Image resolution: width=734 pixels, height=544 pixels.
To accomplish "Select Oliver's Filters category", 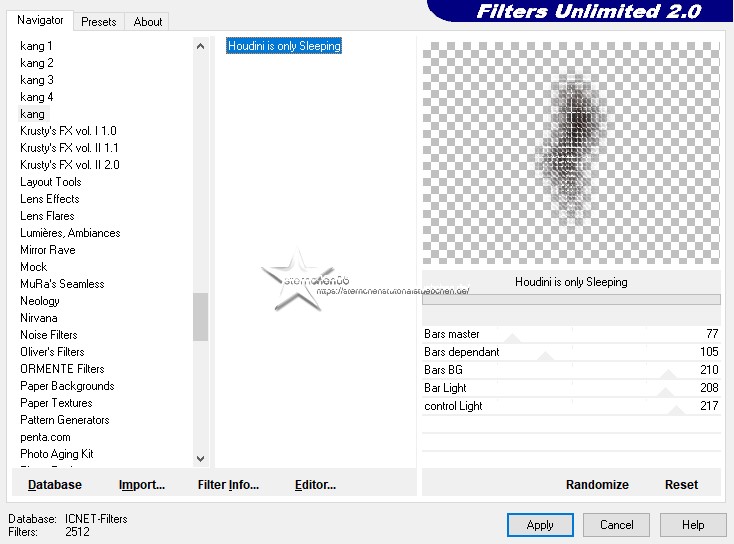I will (52, 352).
